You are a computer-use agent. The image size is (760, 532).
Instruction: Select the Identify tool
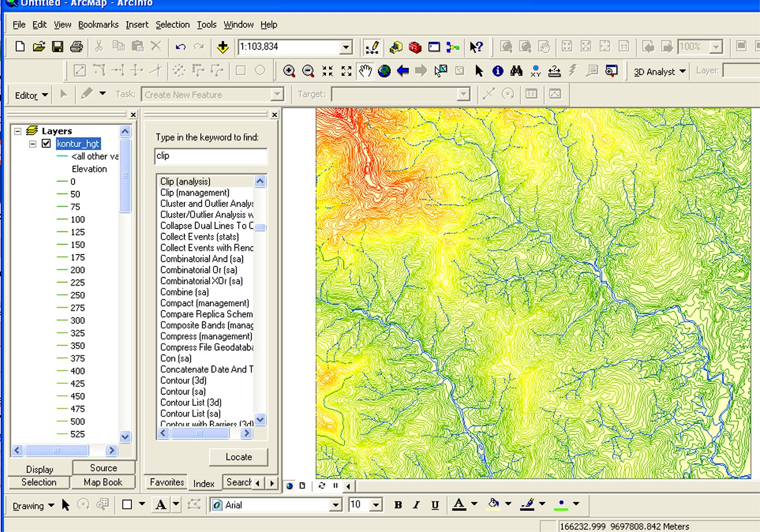point(497,71)
